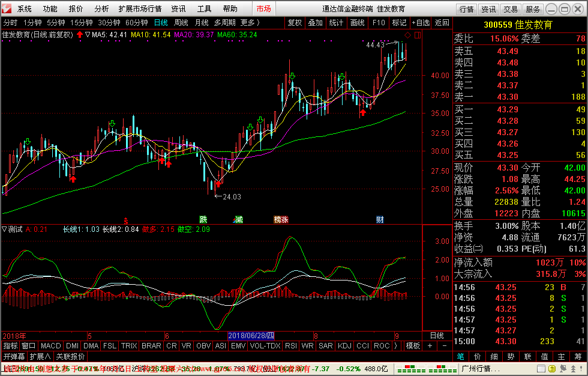
Task: Click the 行情 button at top right
Action: tap(467, 9)
